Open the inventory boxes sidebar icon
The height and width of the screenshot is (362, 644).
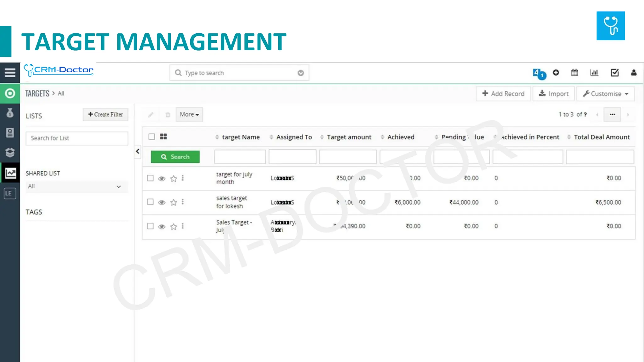pyautogui.click(x=10, y=153)
